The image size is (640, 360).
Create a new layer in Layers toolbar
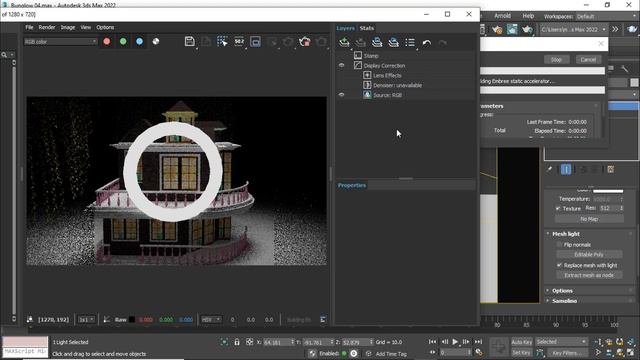(344, 42)
